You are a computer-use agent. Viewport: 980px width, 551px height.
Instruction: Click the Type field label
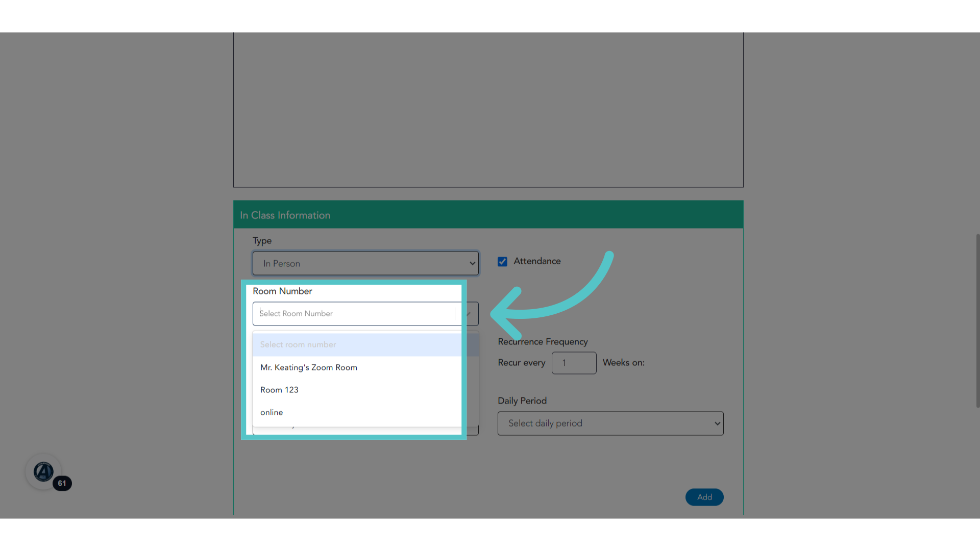pos(262,241)
